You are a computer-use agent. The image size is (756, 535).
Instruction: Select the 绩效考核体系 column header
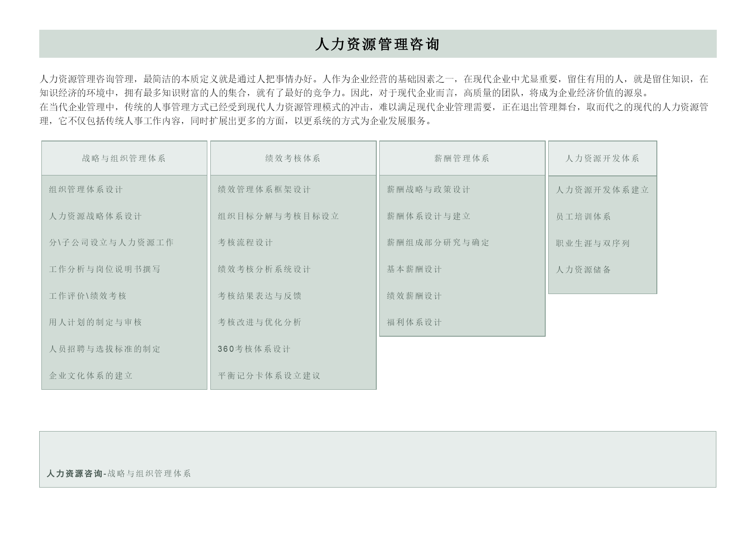[293, 158]
